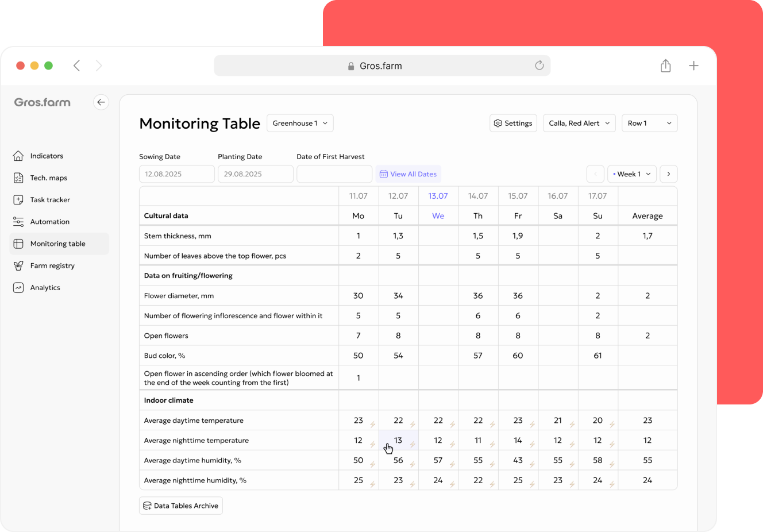This screenshot has width=763, height=532.
Task: Open the Week 1 dropdown
Action: pyautogui.click(x=632, y=174)
